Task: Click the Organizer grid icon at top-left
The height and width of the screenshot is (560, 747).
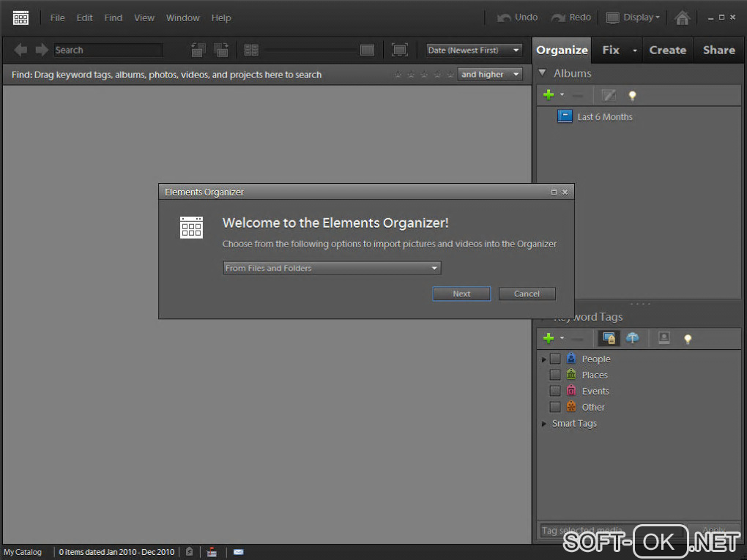Action: [21, 18]
